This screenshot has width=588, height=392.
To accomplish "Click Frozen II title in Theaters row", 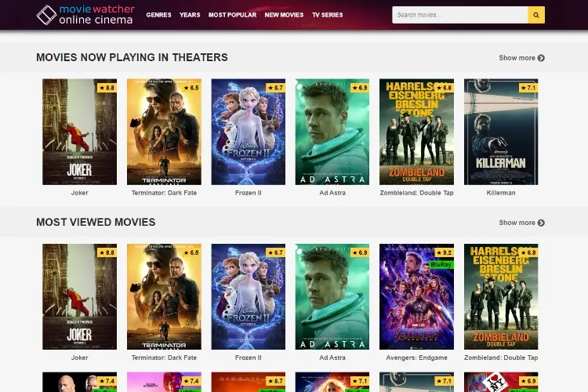I will 249,193.
